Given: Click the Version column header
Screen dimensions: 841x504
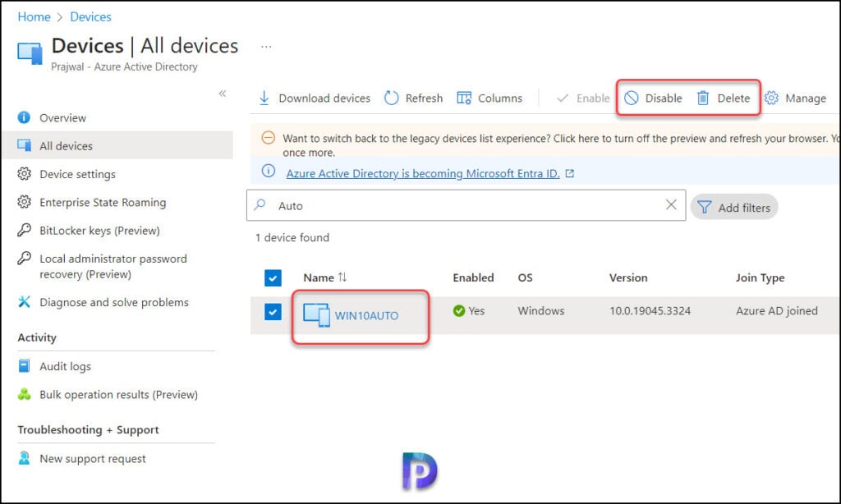Looking at the screenshot, I should coord(628,277).
